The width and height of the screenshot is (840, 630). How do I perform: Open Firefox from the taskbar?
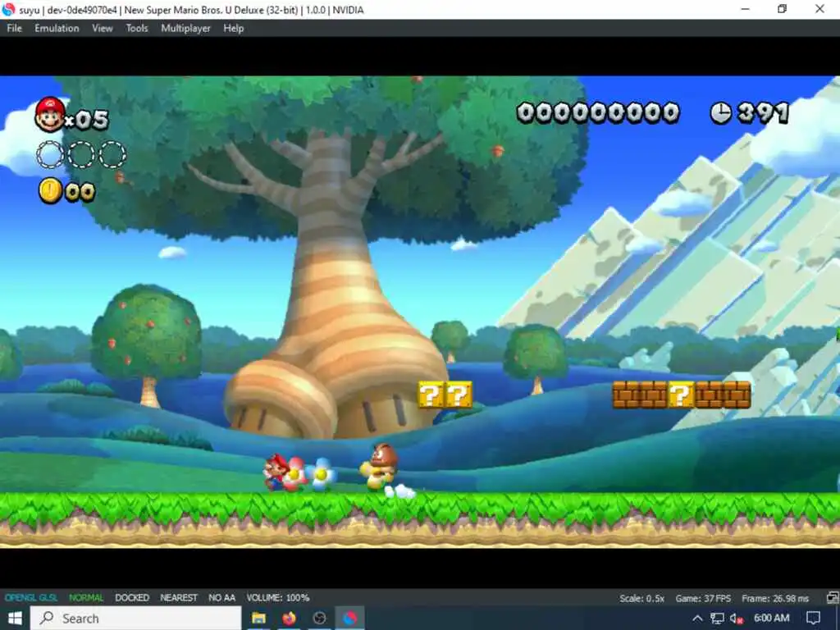(290, 619)
